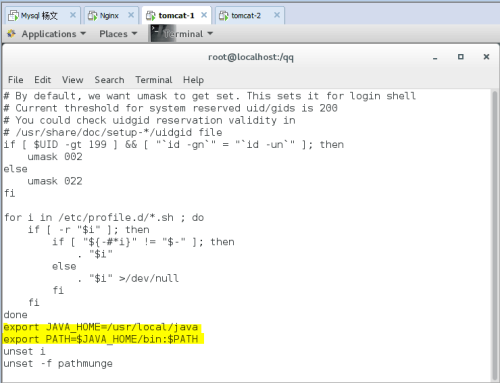
Task: Click the 'unset -f pathmunge' line
Action: click(x=58, y=363)
